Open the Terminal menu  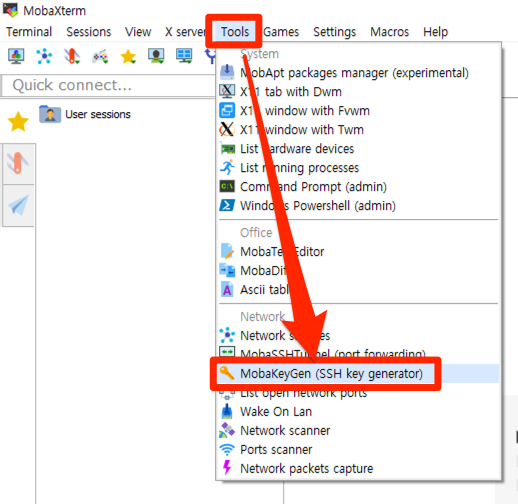[x=29, y=32]
